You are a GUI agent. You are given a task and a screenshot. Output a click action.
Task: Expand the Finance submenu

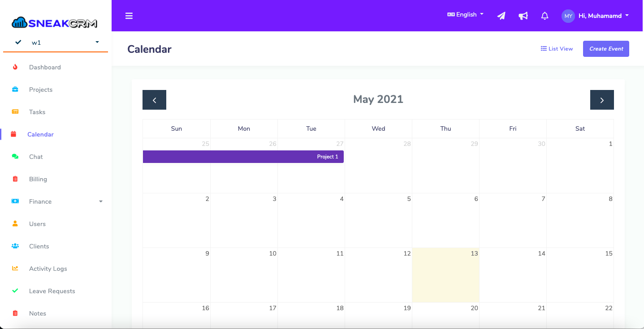click(x=56, y=201)
